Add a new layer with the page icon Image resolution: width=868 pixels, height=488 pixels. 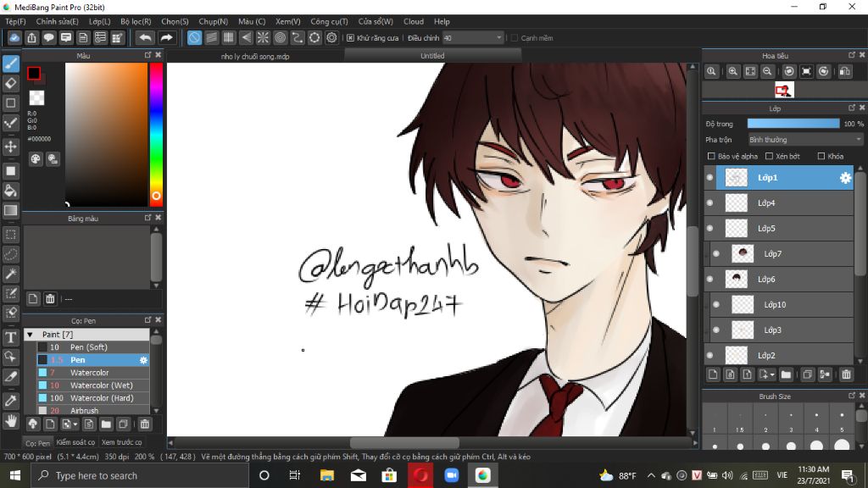coord(713,374)
